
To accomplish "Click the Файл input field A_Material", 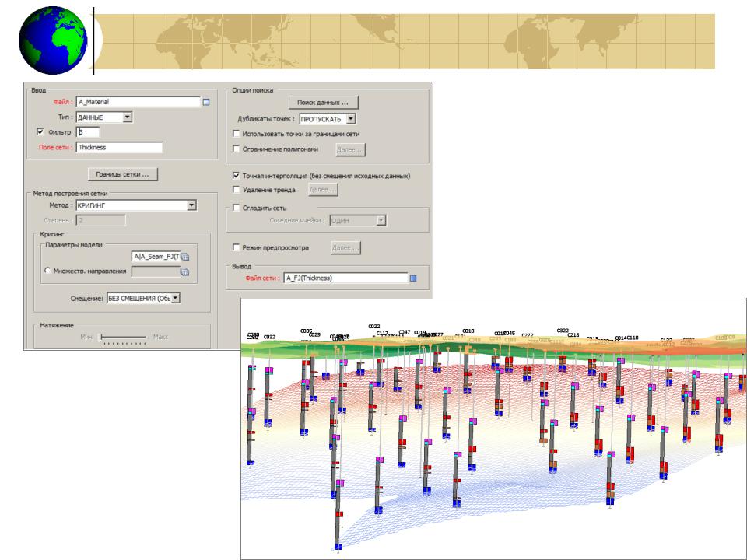I will point(139,102).
